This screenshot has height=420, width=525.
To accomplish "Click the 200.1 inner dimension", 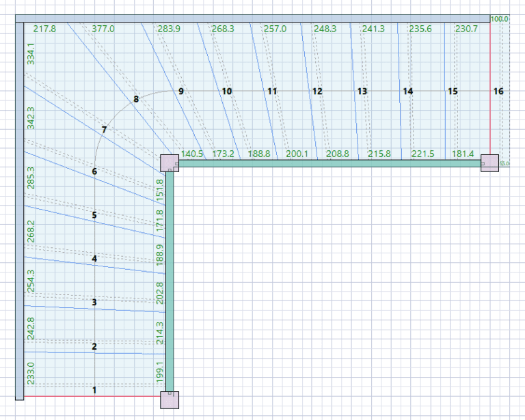I will click(297, 154).
